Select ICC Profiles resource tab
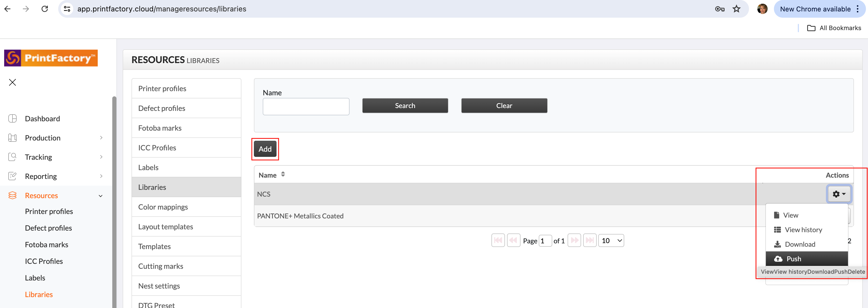 click(186, 148)
